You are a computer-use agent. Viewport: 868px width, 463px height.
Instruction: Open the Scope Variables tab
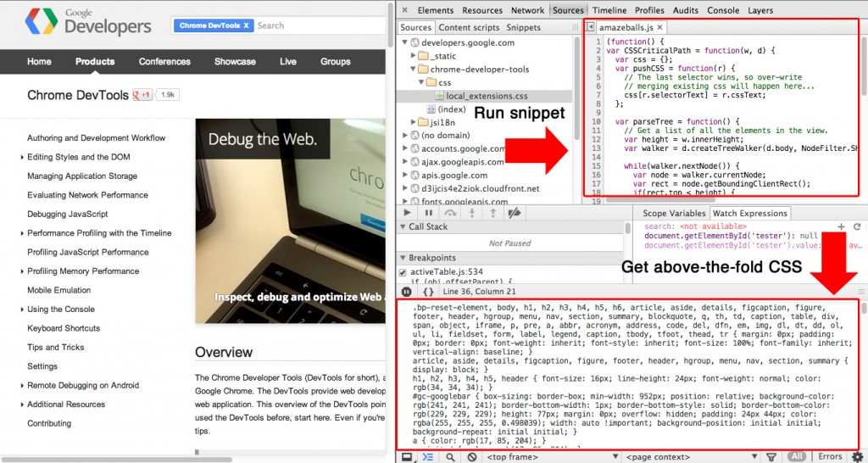click(674, 213)
